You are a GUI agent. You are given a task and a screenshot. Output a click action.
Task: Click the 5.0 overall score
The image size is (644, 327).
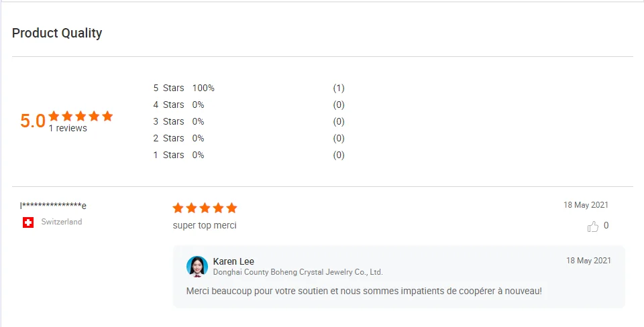click(x=33, y=121)
